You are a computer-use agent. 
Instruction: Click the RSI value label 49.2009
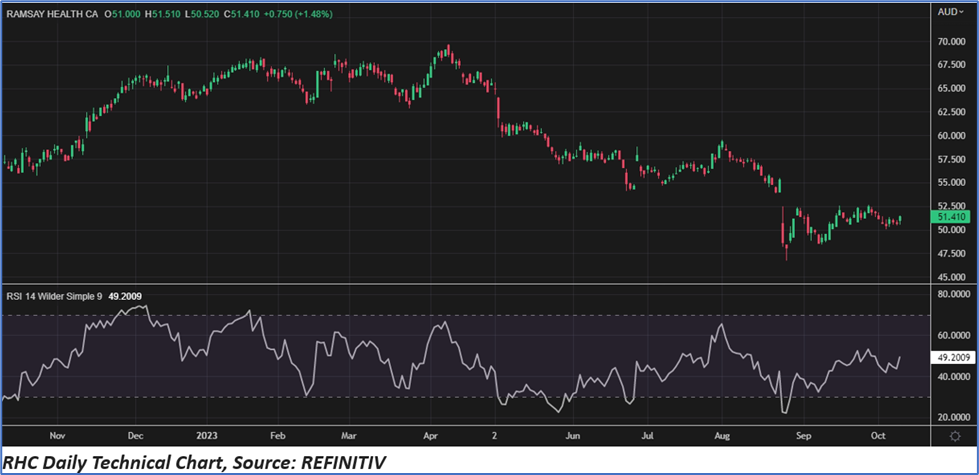[x=951, y=358]
